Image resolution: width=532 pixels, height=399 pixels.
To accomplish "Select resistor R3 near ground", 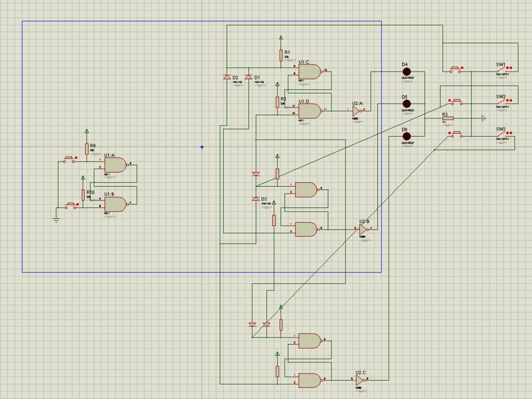I will (x=448, y=118).
